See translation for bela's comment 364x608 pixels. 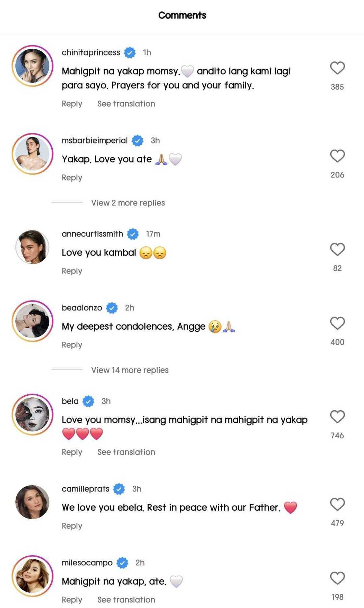click(126, 452)
